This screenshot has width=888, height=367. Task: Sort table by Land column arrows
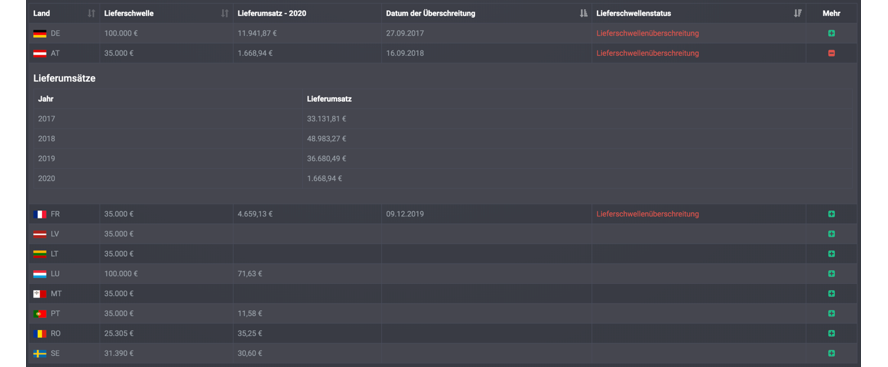pyautogui.click(x=91, y=14)
